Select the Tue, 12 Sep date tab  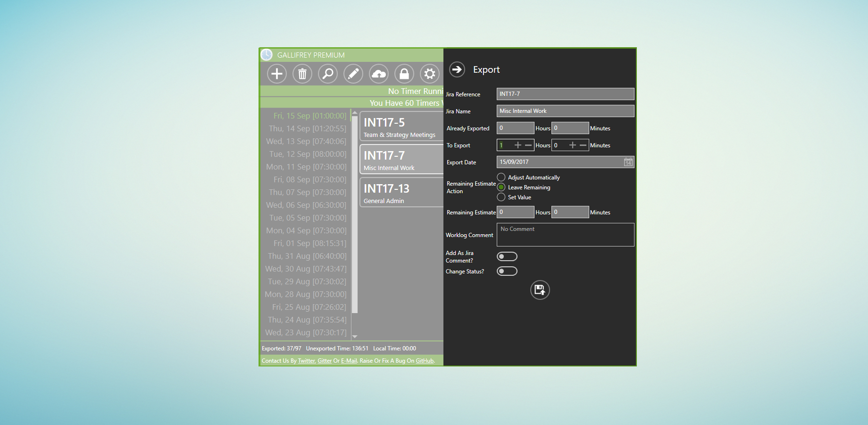point(308,154)
